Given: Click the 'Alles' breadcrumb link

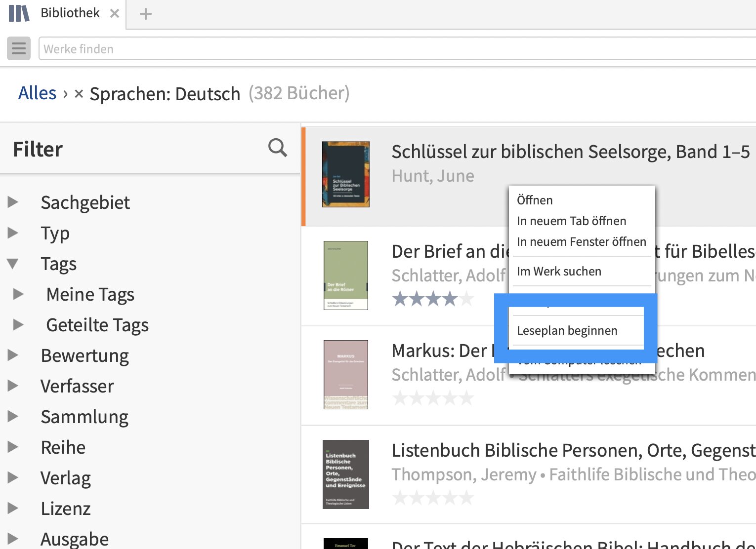Looking at the screenshot, I should tap(37, 93).
